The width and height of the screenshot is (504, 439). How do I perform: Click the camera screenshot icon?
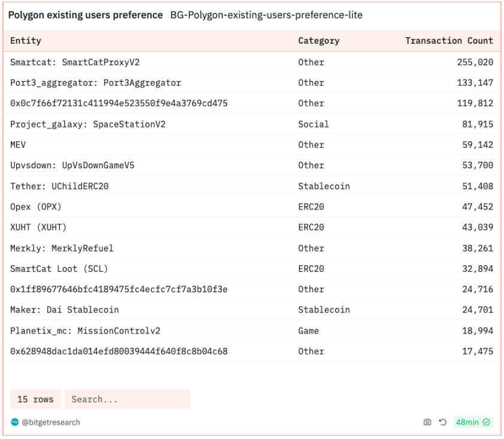click(x=427, y=422)
